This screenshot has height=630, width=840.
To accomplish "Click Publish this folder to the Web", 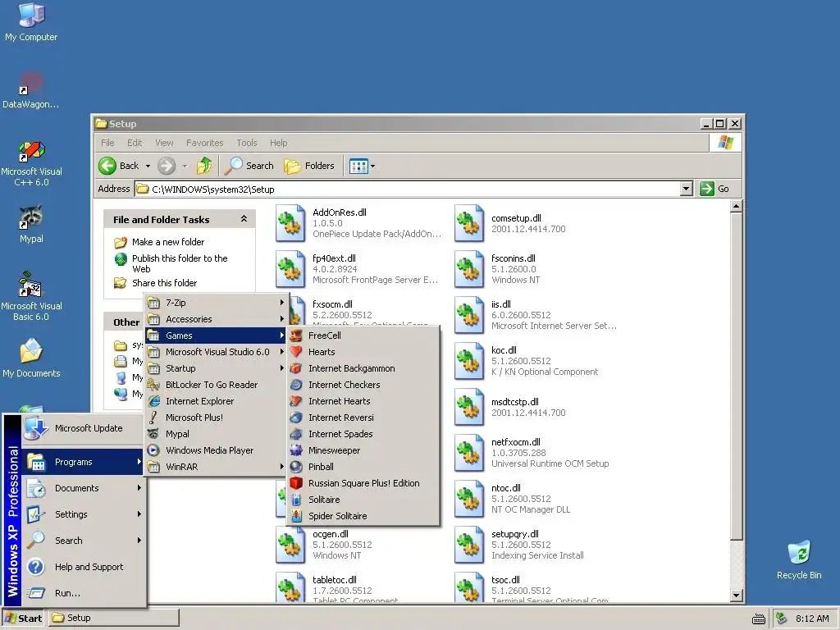I will coord(180,263).
